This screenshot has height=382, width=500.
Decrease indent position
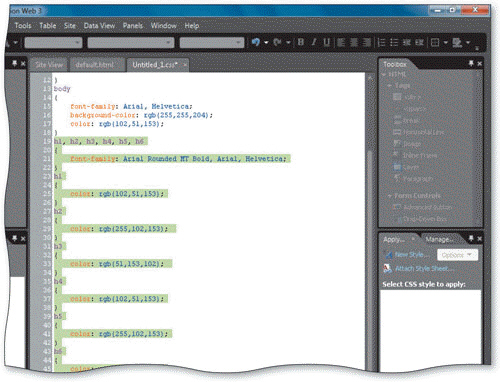pyautogui.click(x=407, y=42)
